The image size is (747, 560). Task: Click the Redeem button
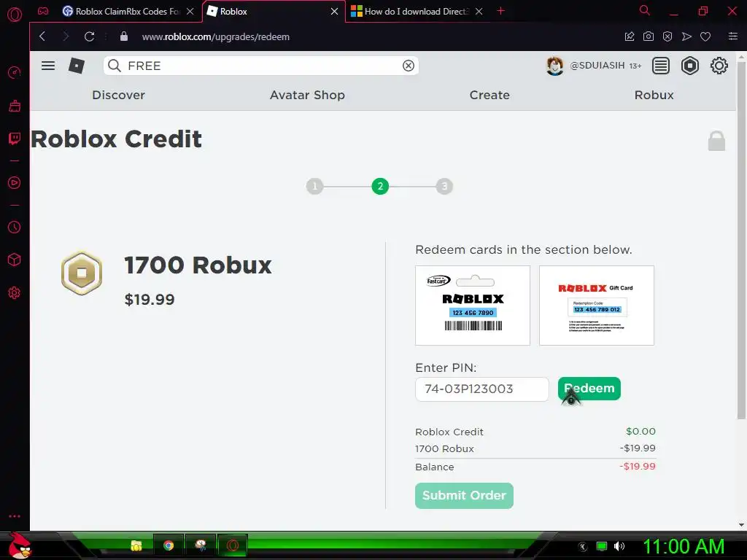coord(589,389)
